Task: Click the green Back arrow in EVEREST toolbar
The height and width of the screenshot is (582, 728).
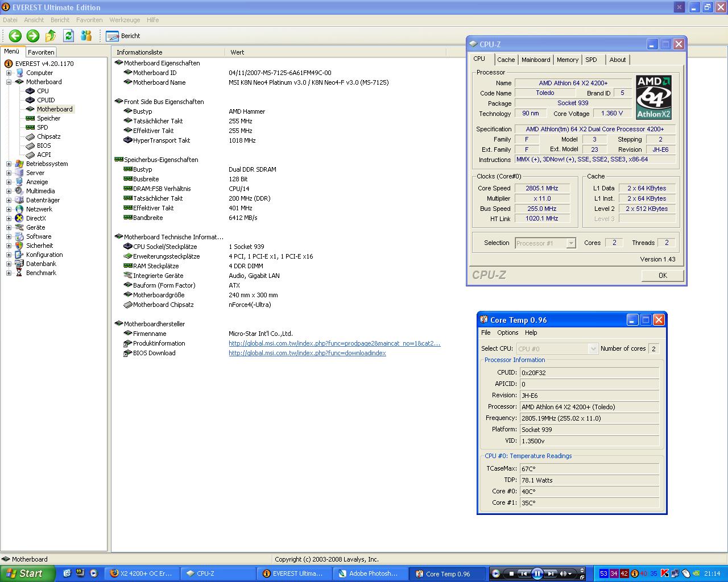Action: (x=15, y=36)
